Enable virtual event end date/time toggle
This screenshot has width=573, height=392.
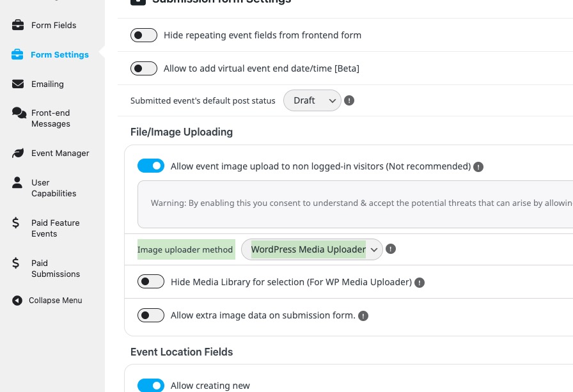click(144, 68)
